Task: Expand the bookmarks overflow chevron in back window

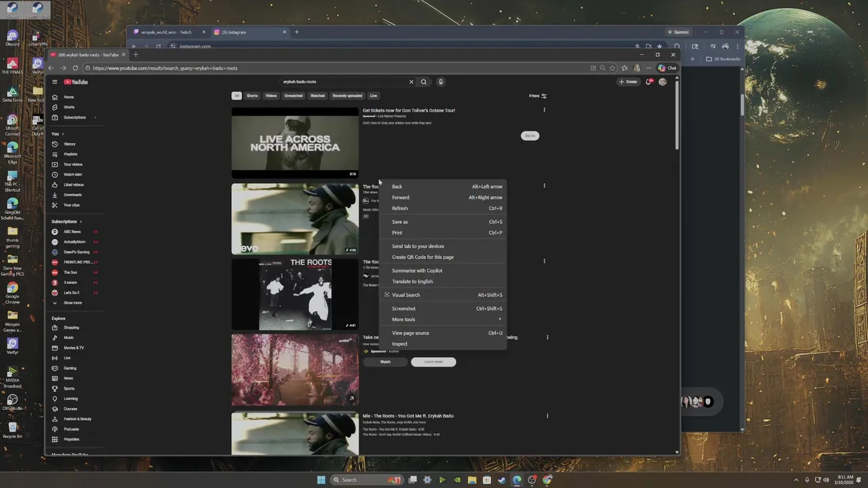Action: (x=692, y=59)
